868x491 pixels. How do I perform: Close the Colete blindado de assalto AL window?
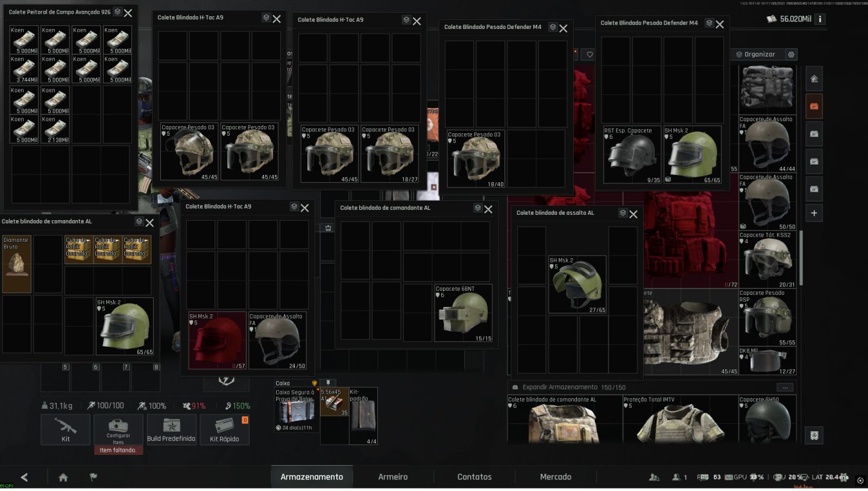pyautogui.click(x=634, y=214)
